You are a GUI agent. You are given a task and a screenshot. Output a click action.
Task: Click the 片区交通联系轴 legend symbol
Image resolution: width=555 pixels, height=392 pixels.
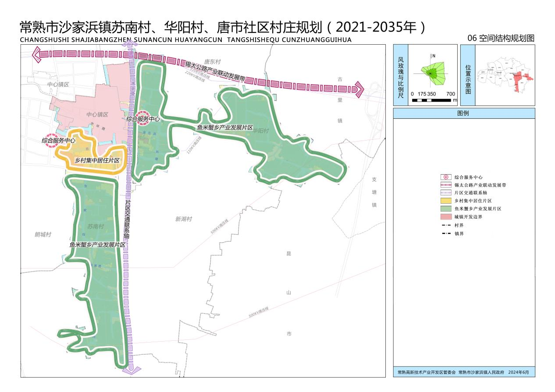click(446, 193)
